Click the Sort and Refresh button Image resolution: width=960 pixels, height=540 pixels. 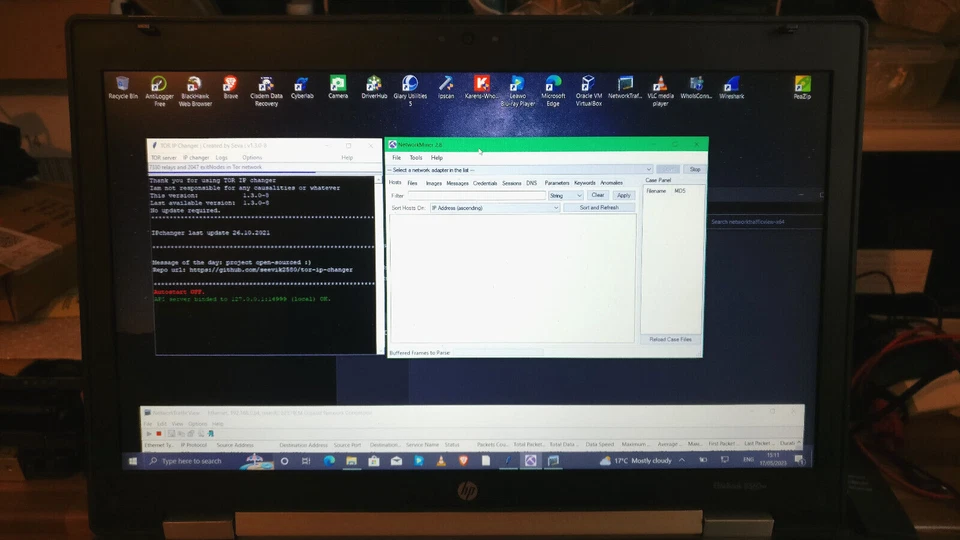point(599,208)
